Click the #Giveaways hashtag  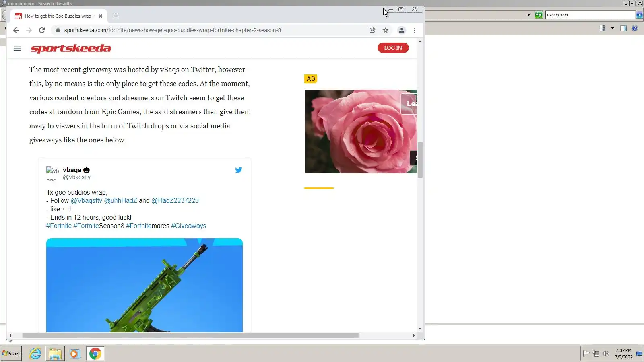[189, 226]
